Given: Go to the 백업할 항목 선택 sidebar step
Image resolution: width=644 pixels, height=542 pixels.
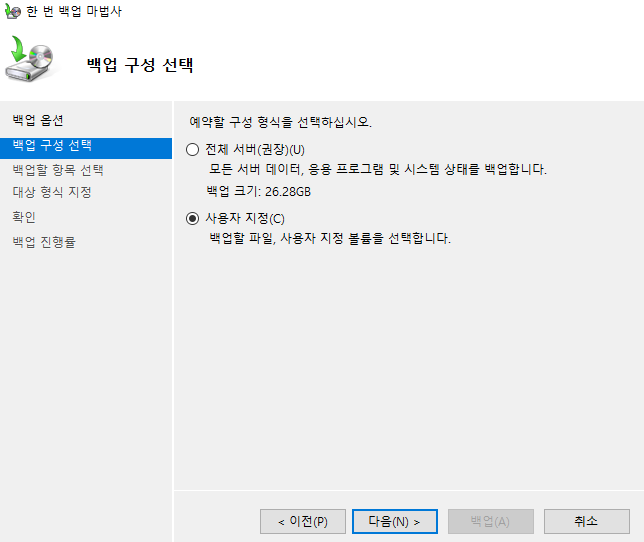Looking at the screenshot, I should coord(58,170).
